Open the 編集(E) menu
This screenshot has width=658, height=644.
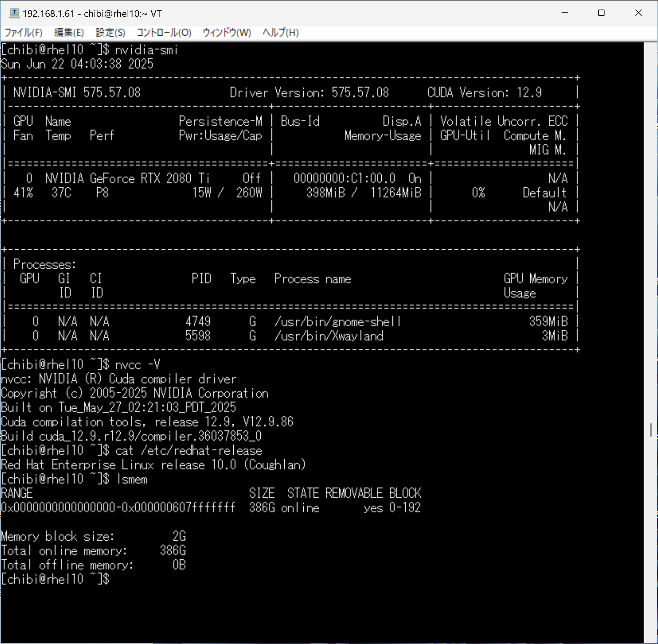[69, 33]
